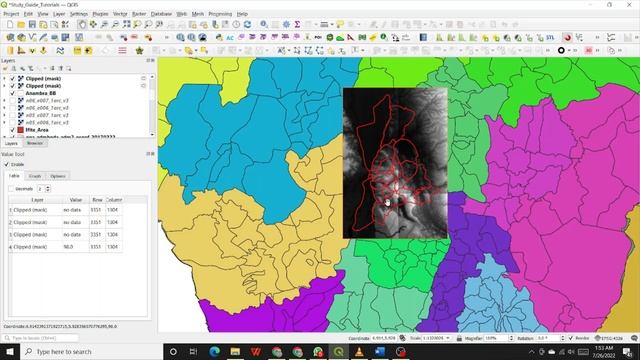The width and height of the screenshot is (640, 360).
Task: Expand the n06_e007_1arc_v3 layer node
Action: pos(4,100)
